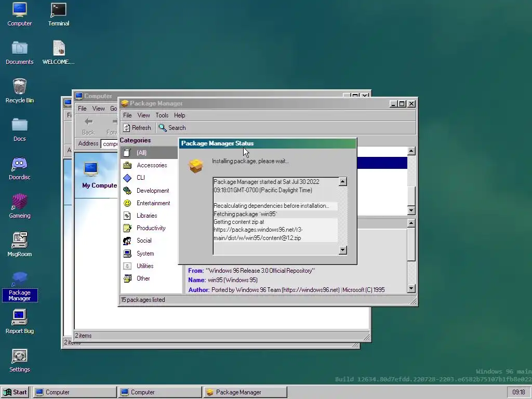This screenshot has width=532, height=399.
Task: Click the taskbar clock showing 09:18
Action: coord(518,392)
